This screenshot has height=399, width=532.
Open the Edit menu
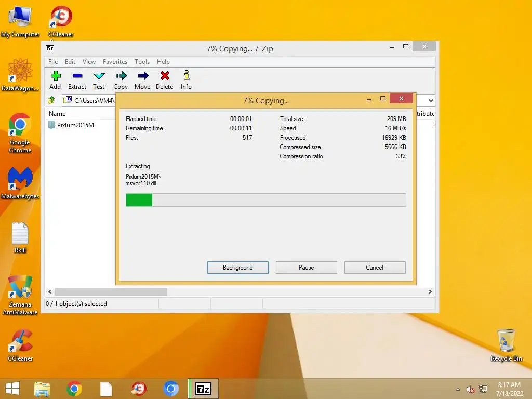click(70, 62)
